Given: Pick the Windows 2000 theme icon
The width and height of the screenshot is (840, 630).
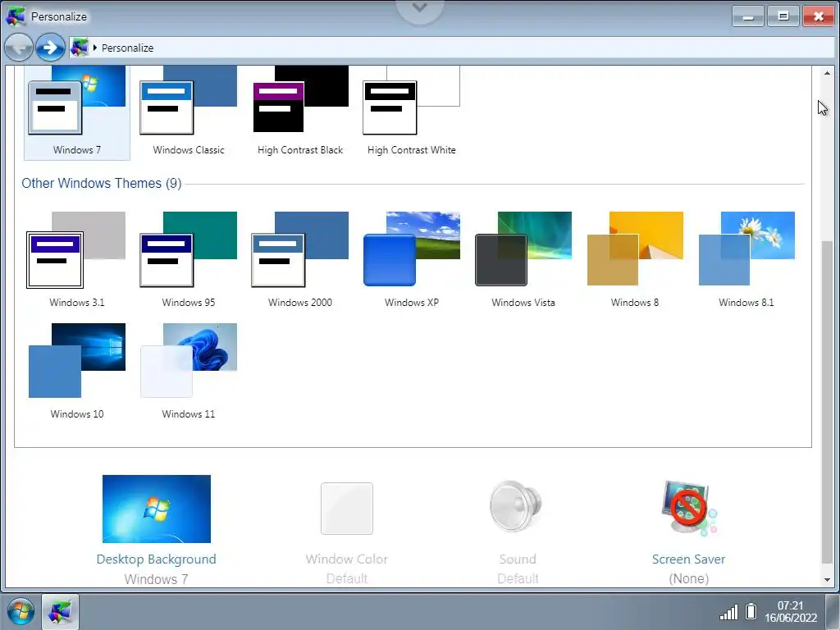Looking at the screenshot, I should (x=300, y=250).
